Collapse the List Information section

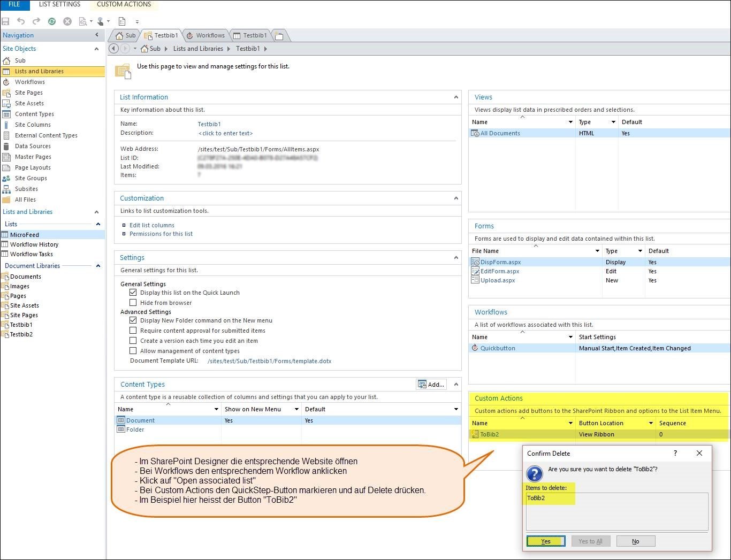456,97
